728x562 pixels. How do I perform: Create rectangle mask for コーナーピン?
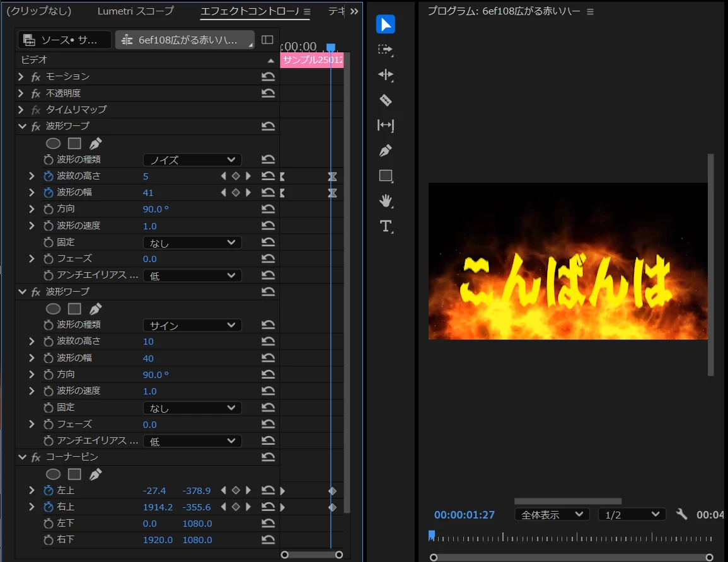(x=74, y=474)
